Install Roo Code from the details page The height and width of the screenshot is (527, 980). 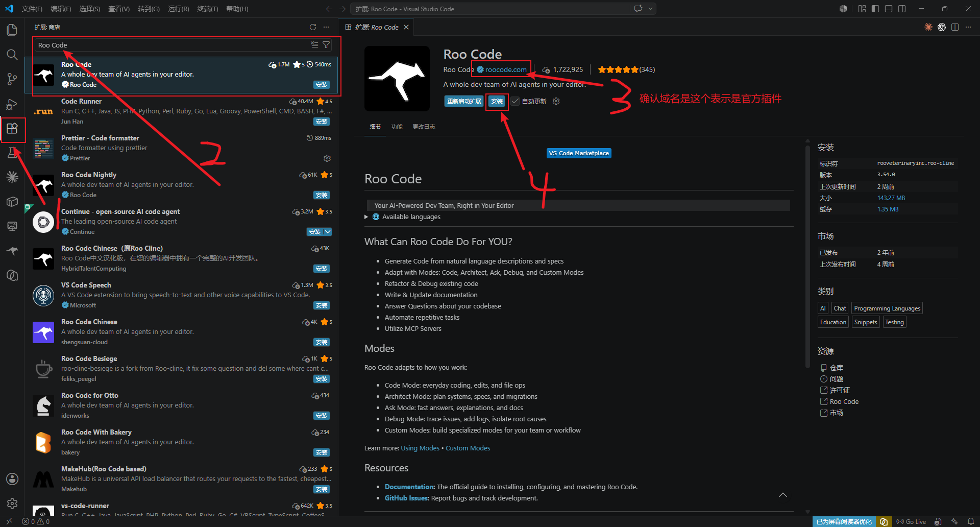497,101
